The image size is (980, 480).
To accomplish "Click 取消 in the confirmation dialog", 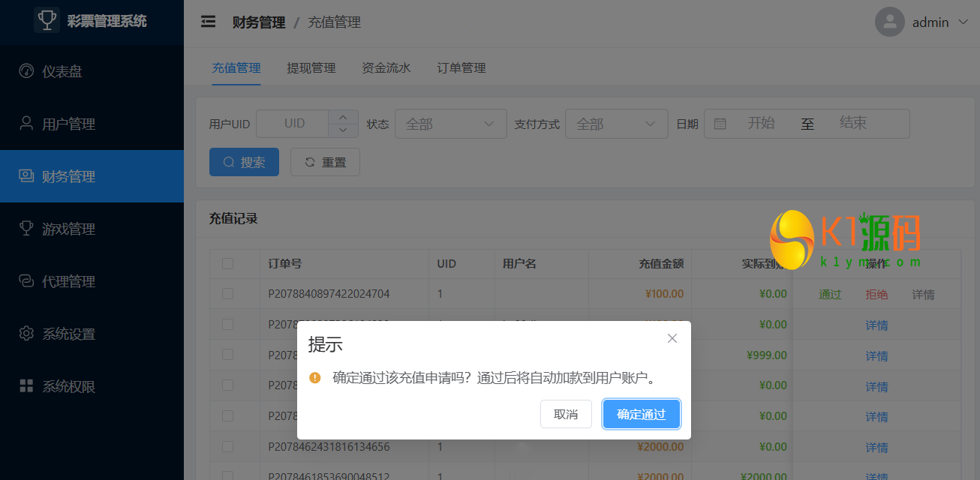I will tap(566, 414).
